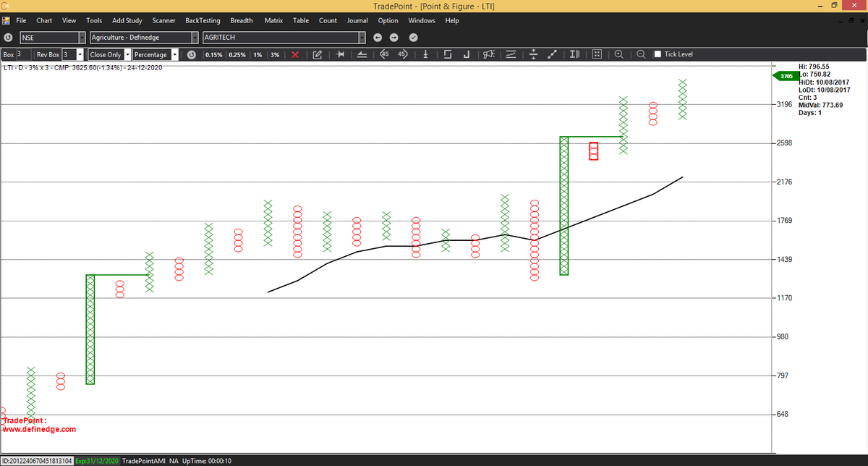Image resolution: width=868 pixels, height=466 pixels.
Task: Open the Breadth menu
Action: pyautogui.click(x=241, y=20)
